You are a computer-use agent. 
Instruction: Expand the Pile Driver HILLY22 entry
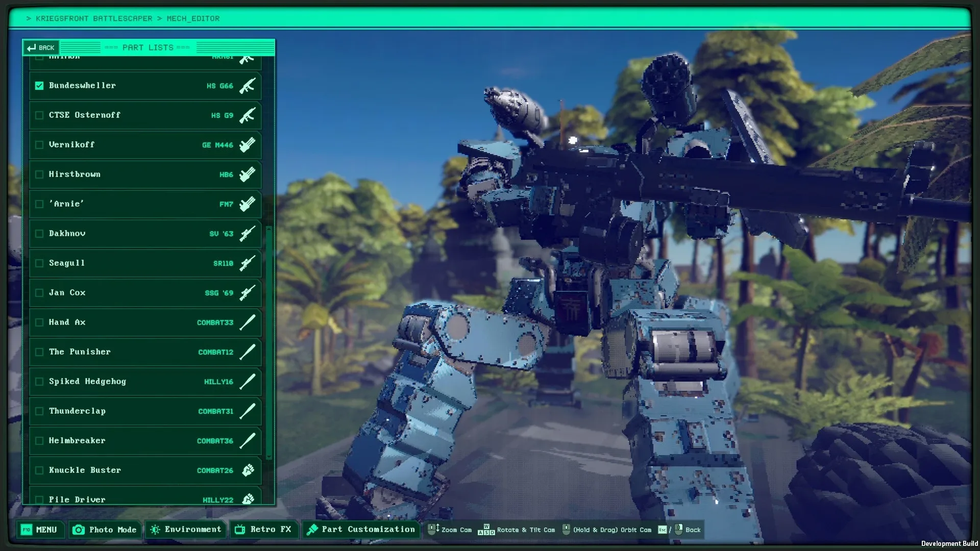(145, 498)
